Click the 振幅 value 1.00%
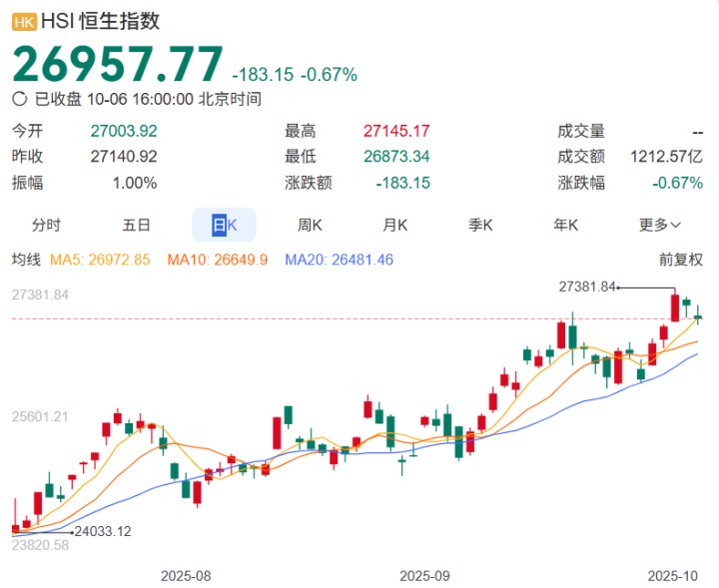This screenshot has width=719, height=588. coord(135,184)
